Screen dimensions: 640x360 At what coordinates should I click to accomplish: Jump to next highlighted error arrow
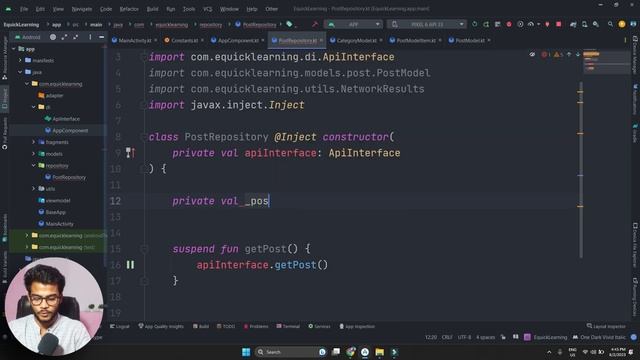click(x=578, y=54)
